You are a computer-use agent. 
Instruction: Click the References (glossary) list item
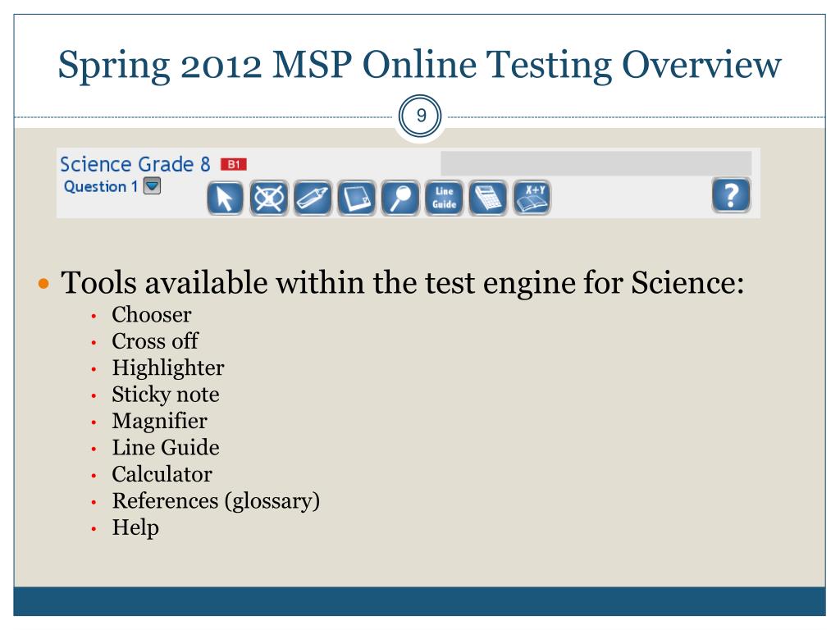coord(216,501)
